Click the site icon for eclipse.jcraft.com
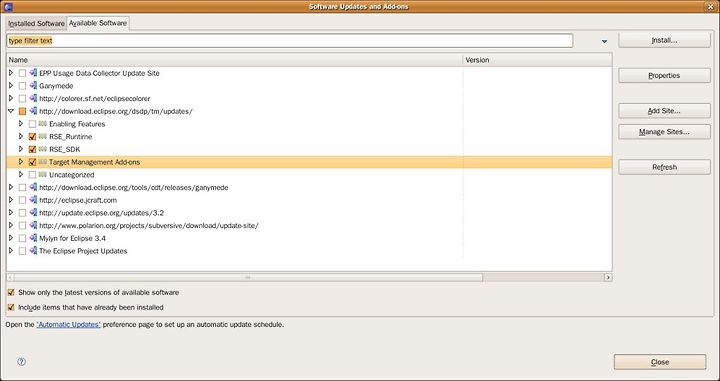 click(33, 200)
